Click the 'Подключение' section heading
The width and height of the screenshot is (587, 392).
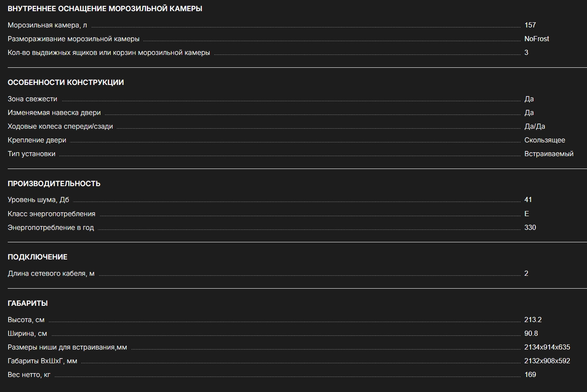37,257
